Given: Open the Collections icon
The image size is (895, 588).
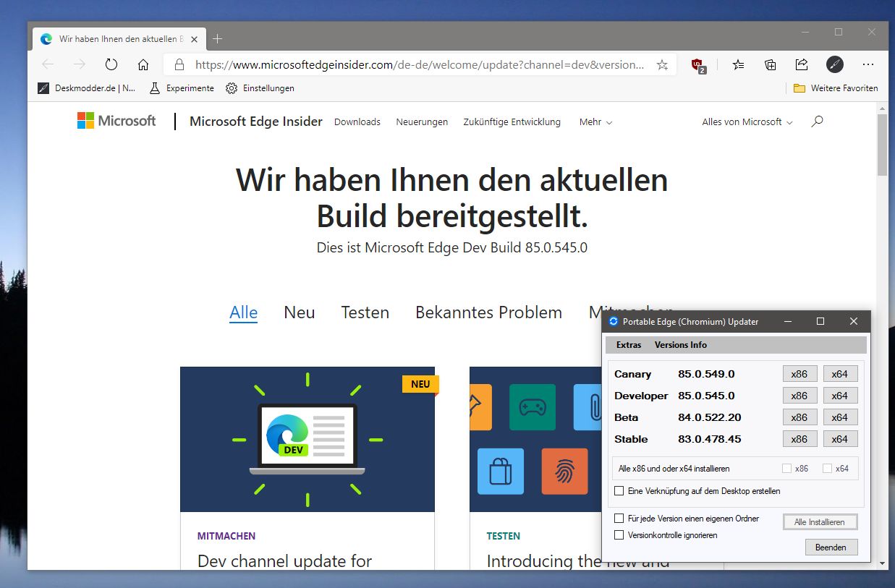Looking at the screenshot, I should (771, 64).
